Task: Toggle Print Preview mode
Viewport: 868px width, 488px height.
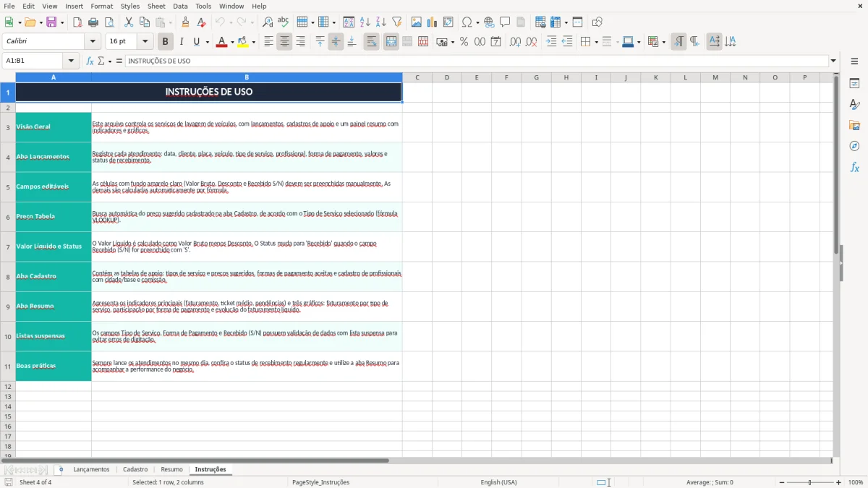Action: [109, 22]
